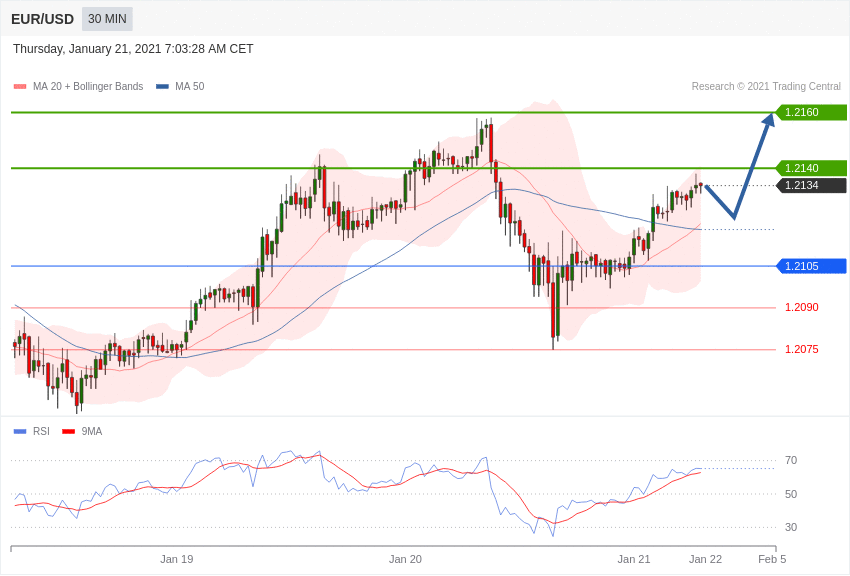Click the RSI 50 axis value
The width and height of the screenshot is (850, 576).
791,494
